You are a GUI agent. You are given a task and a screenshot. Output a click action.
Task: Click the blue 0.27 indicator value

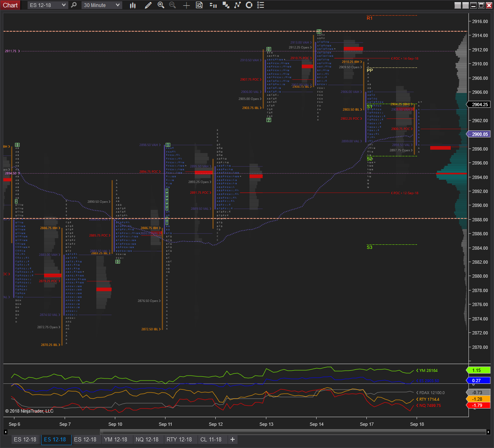[x=478, y=381]
